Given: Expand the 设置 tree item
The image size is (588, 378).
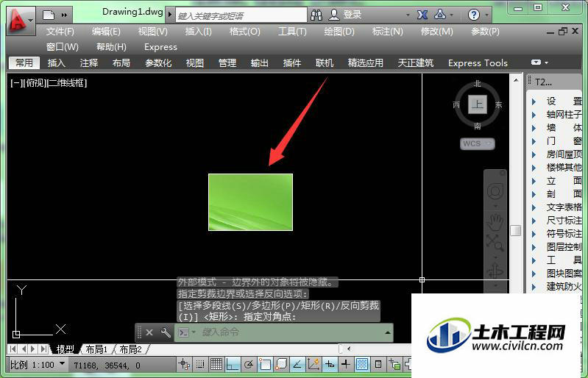Looking at the screenshot, I should pos(534,101).
